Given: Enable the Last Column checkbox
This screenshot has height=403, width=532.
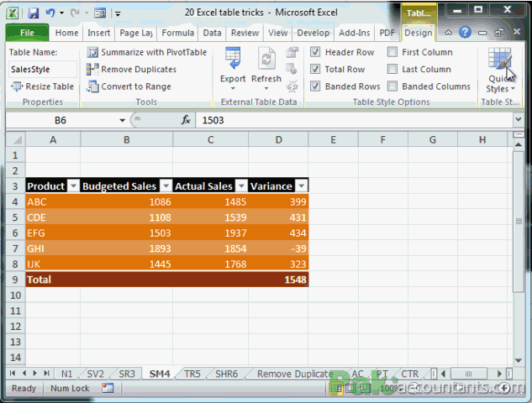Looking at the screenshot, I should 392,69.
